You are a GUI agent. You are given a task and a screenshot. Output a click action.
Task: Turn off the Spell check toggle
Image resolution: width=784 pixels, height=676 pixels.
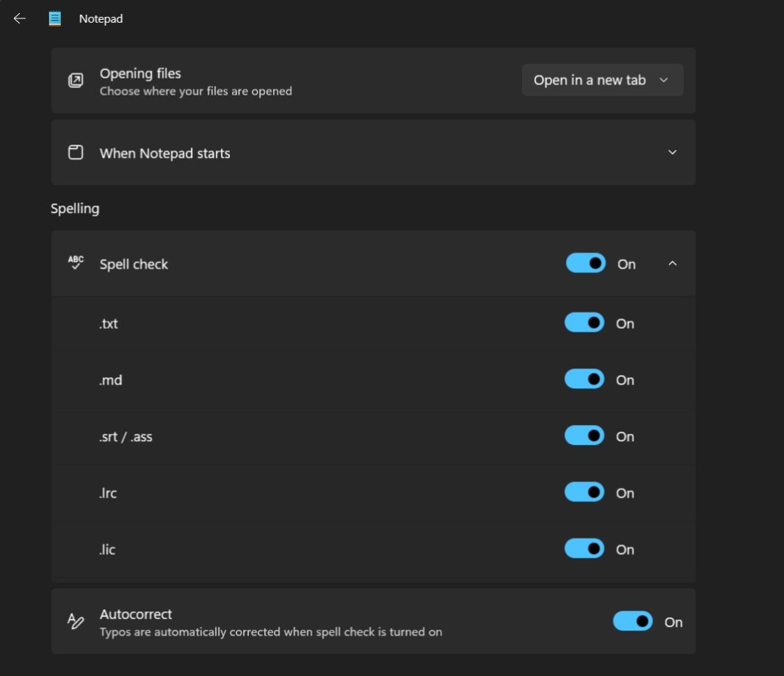(585, 264)
